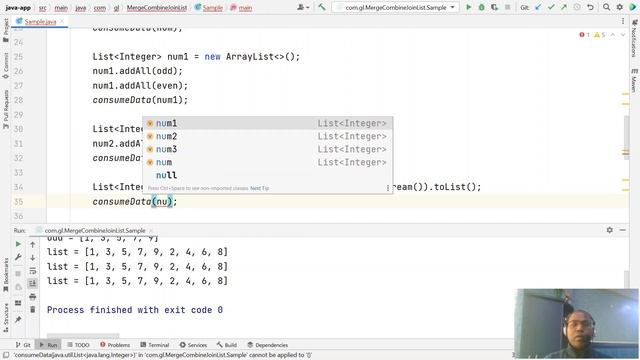Pin the Run tab

coord(18,320)
